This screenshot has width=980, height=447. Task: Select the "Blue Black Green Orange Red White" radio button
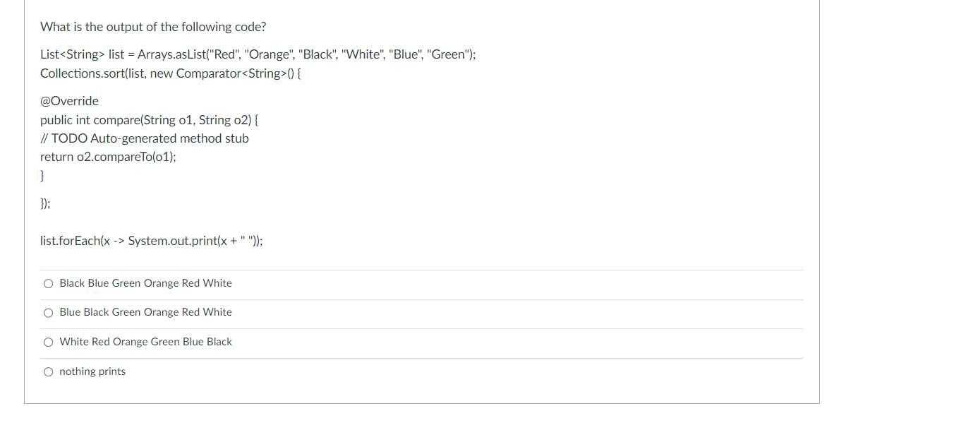48,312
